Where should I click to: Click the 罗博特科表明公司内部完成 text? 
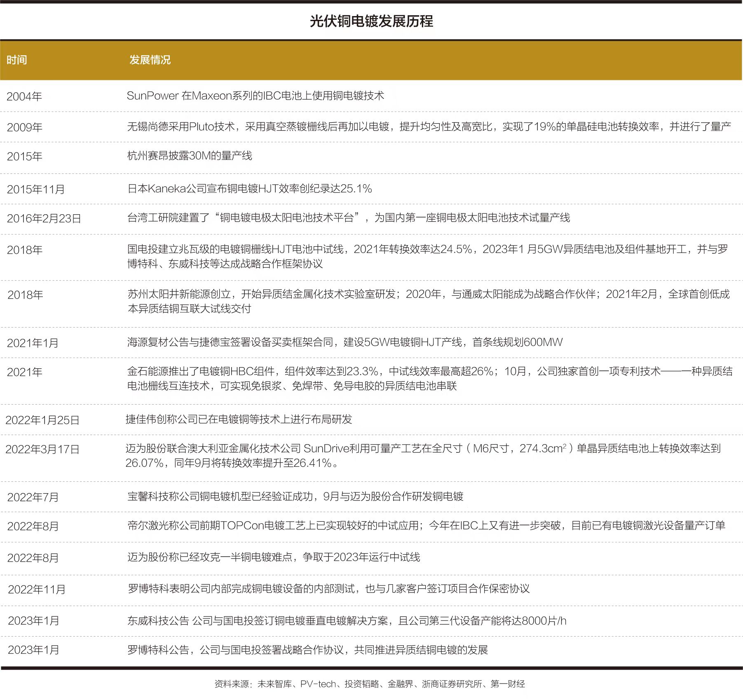click(x=329, y=589)
